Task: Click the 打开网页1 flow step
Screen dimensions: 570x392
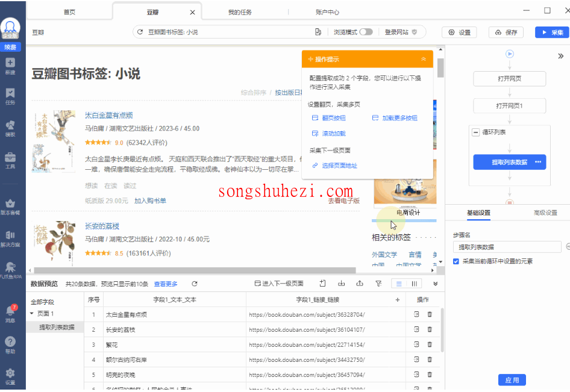Action: point(509,106)
